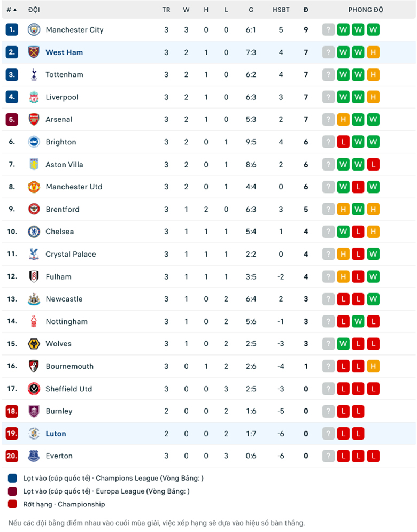Sort standings by the Đ points column
Image resolution: width=417 pixels, height=532 pixels.
point(306,10)
